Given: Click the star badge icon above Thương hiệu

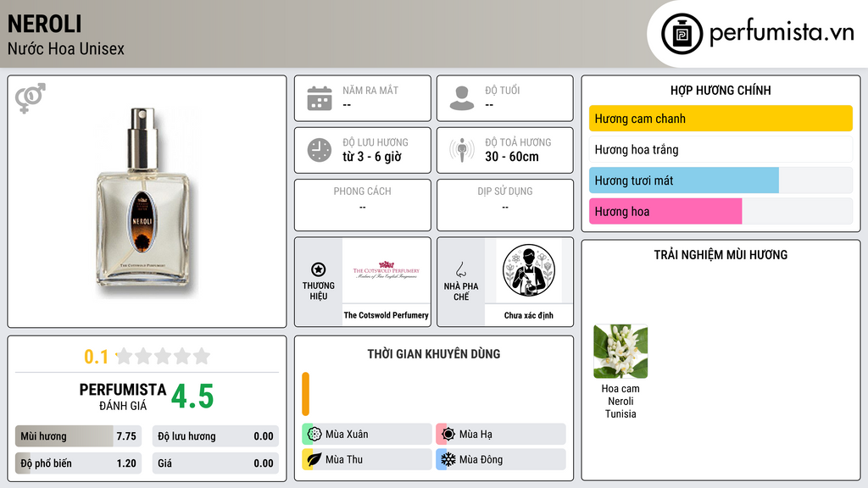Looking at the screenshot, I should pos(319,269).
